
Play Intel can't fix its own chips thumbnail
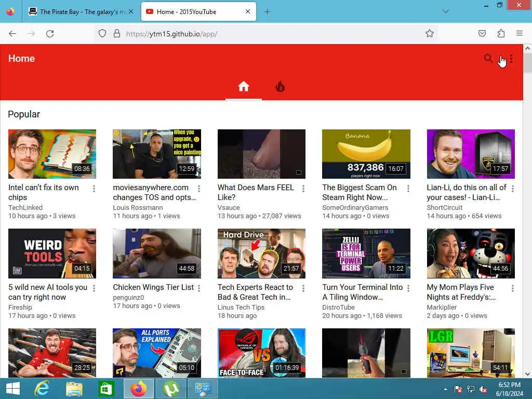click(x=52, y=154)
